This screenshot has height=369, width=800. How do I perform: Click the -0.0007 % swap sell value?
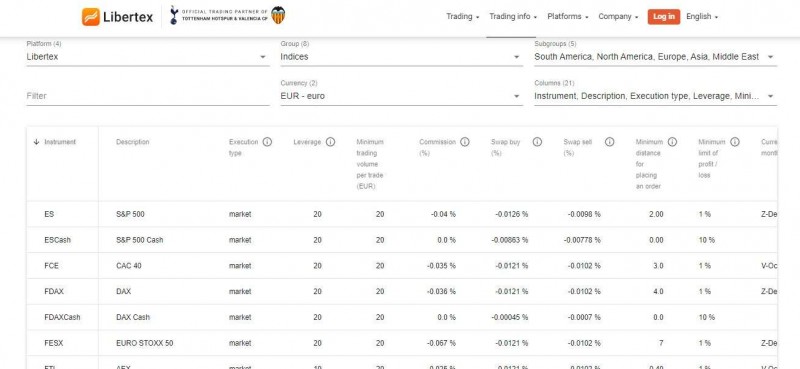point(584,317)
